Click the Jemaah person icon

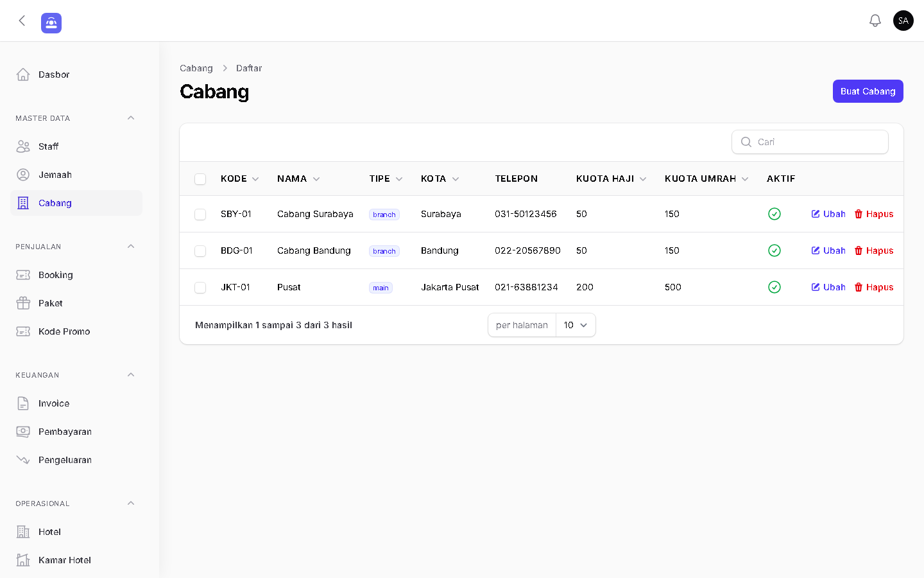tap(23, 175)
